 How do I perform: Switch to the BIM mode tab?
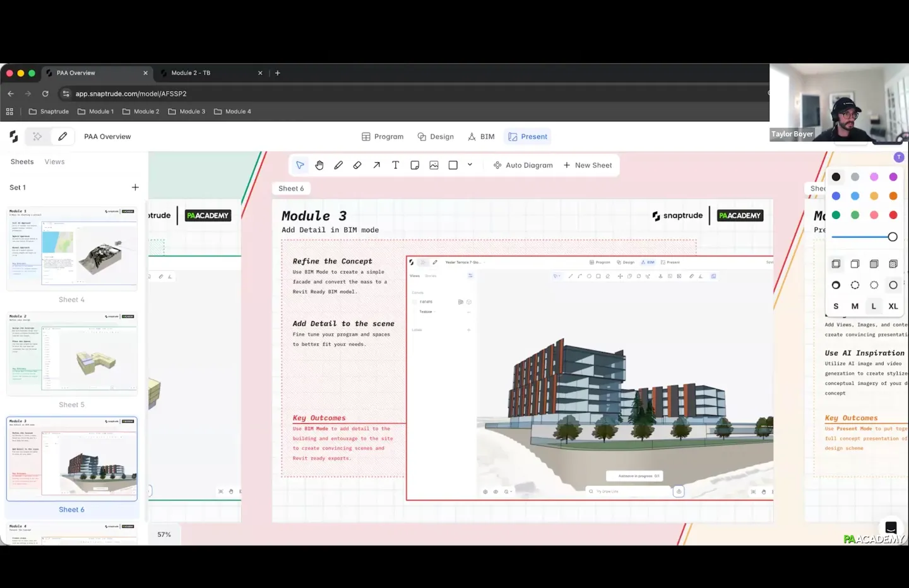481,137
